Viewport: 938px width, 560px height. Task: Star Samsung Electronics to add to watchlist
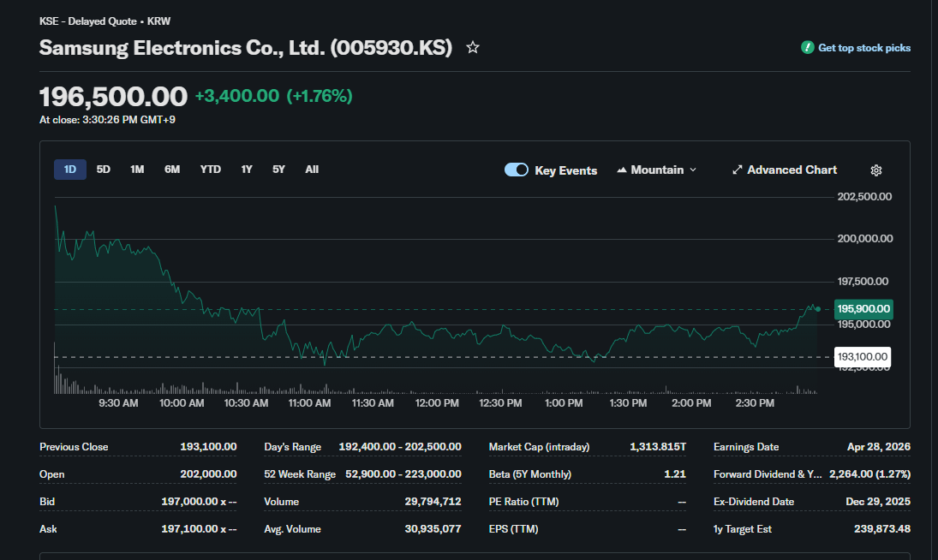(472, 48)
